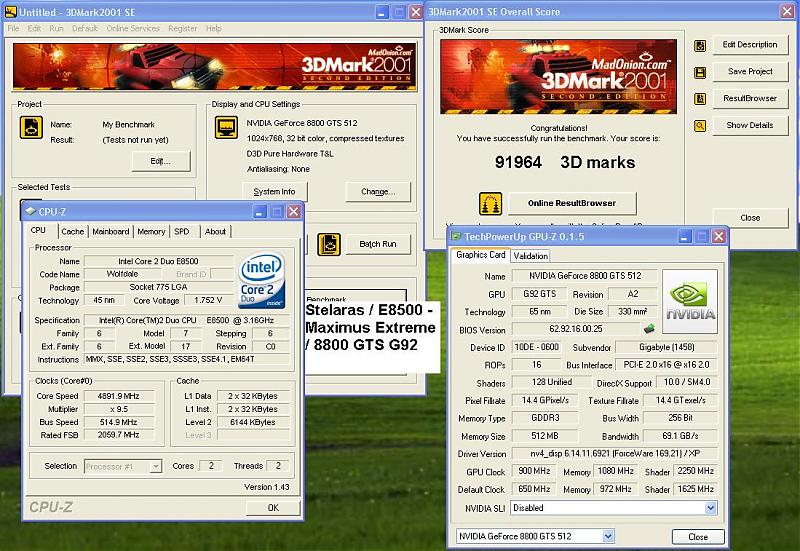Click the 3DMark2001 Second Edition banner in main window

(214, 66)
